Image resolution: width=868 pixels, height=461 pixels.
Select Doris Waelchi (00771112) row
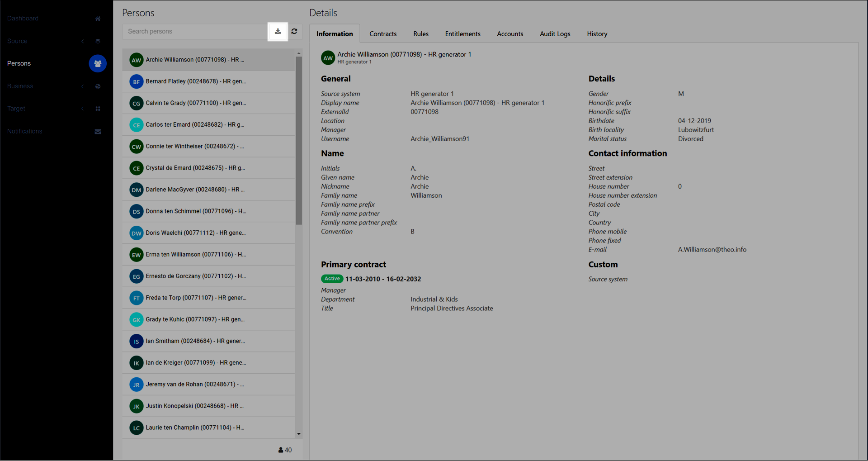click(208, 233)
